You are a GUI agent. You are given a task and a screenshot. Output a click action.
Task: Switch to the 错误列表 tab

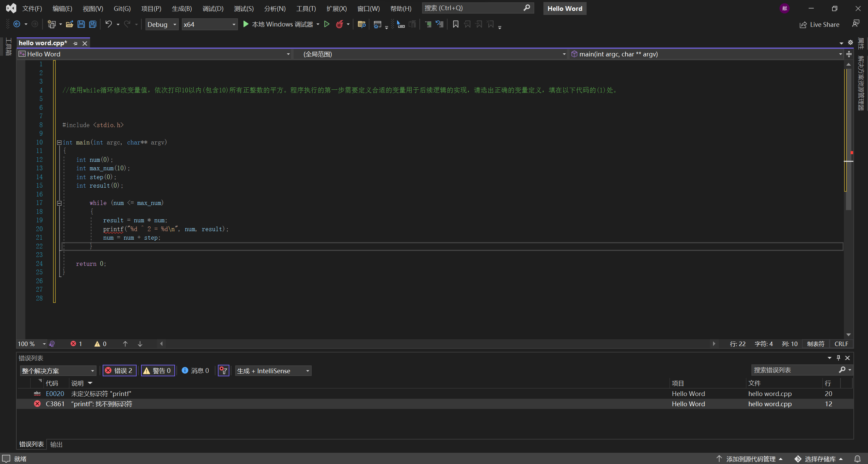click(31, 444)
